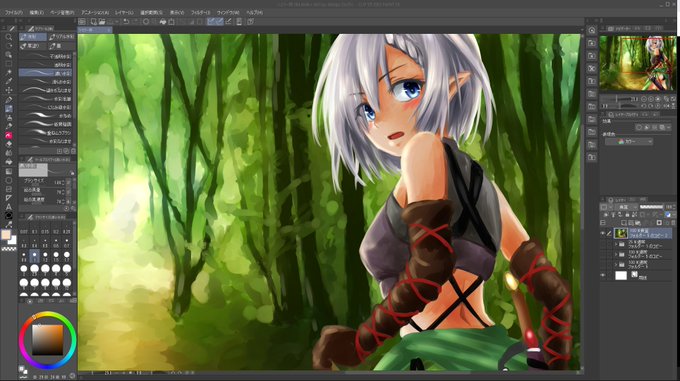Expand the lowest 100% 通常 folder layer

(x=616, y=264)
